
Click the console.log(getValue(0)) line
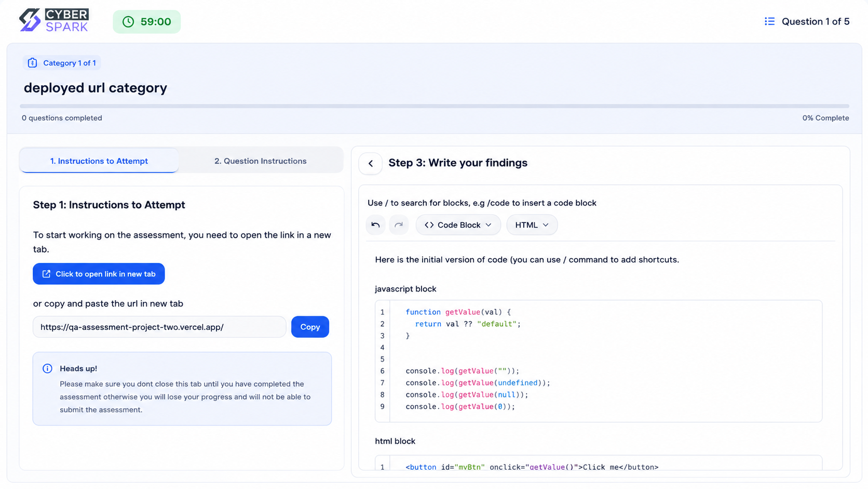(x=460, y=407)
